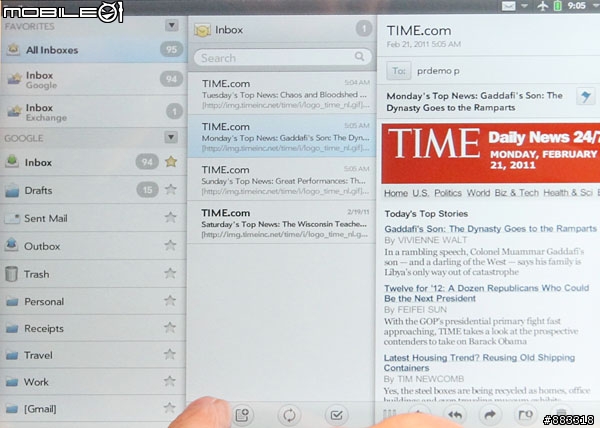Screen dimensions: 600x428
Task: Tap the select multiple messages checkmark icon
Action: pyautogui.click(x=336, y=415)
